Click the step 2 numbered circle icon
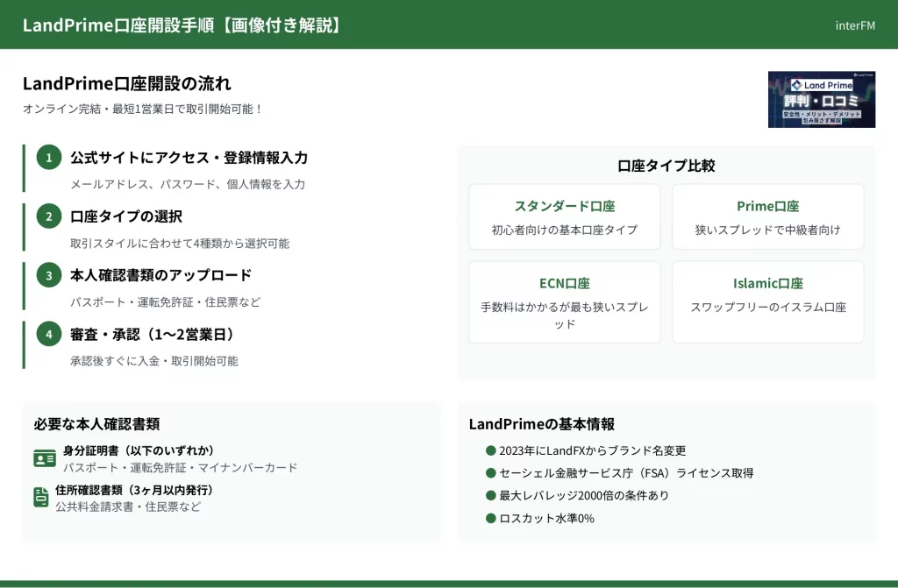Image resolution: width=898 pixels, height=588 pixels. click(x=49, y=216)
